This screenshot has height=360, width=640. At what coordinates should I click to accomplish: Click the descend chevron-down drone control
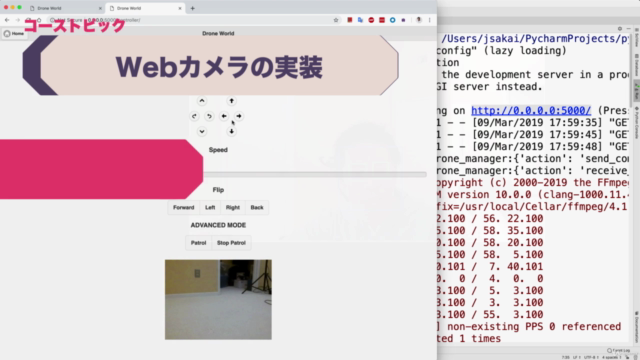click(202, 131)
